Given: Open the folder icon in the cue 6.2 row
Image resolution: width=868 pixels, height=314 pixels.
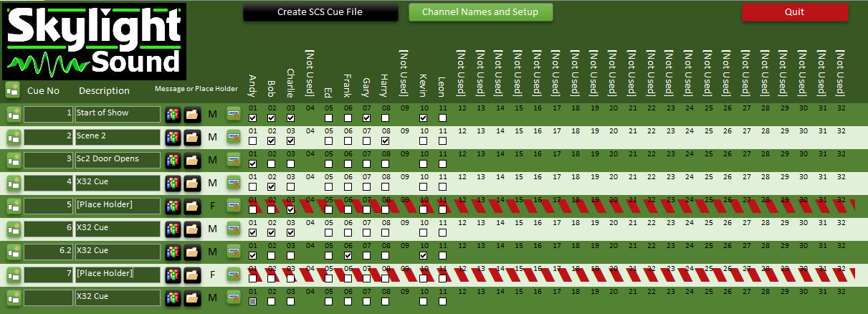Looking at the screenshot, I should 191,252.
